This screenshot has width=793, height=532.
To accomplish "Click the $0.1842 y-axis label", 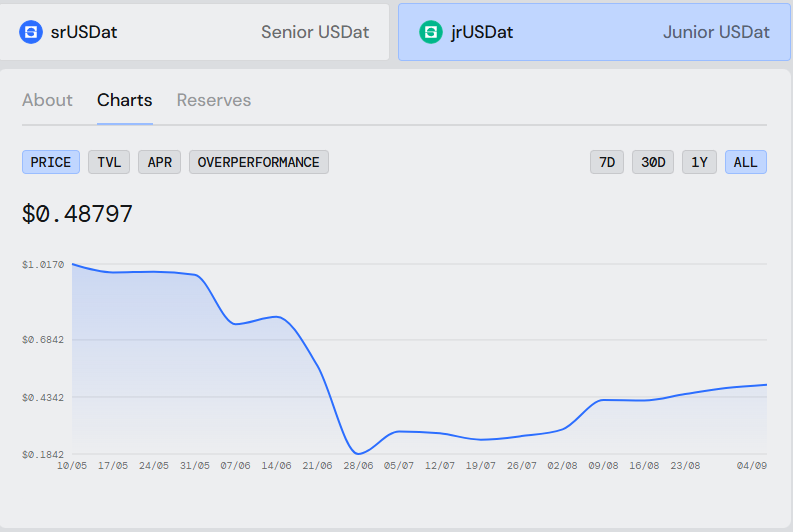I will pyautogui.click(x=43, y=454).
